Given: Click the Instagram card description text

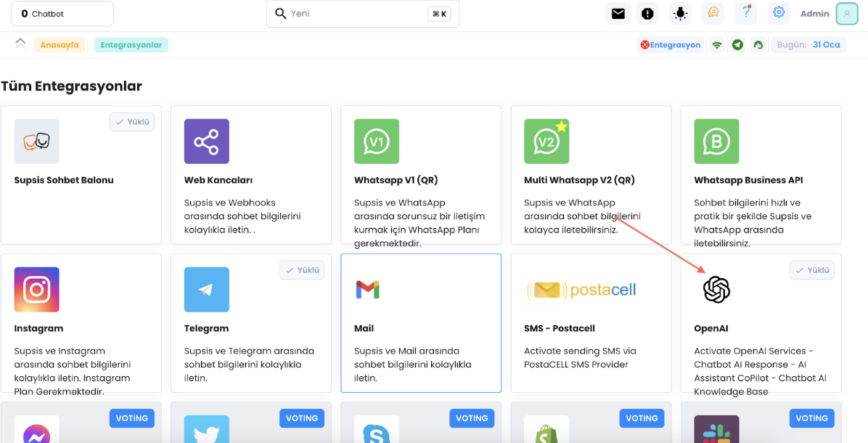Looking at the screenshot, I should (x=73, y=372).
